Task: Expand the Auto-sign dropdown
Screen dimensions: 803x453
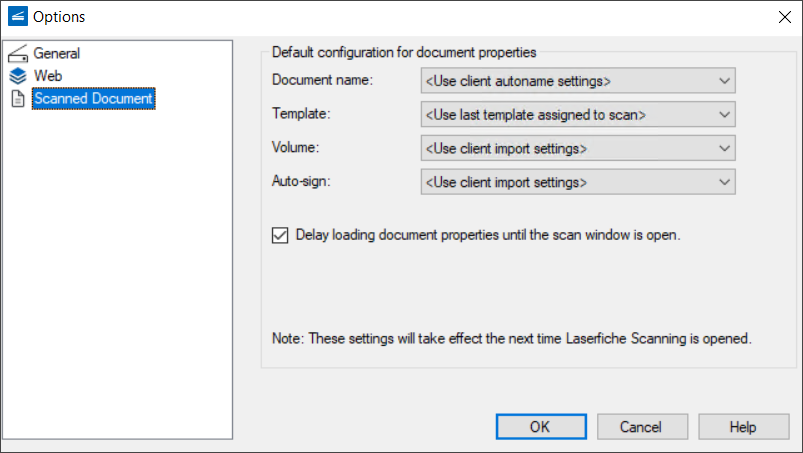Action: 578,182
